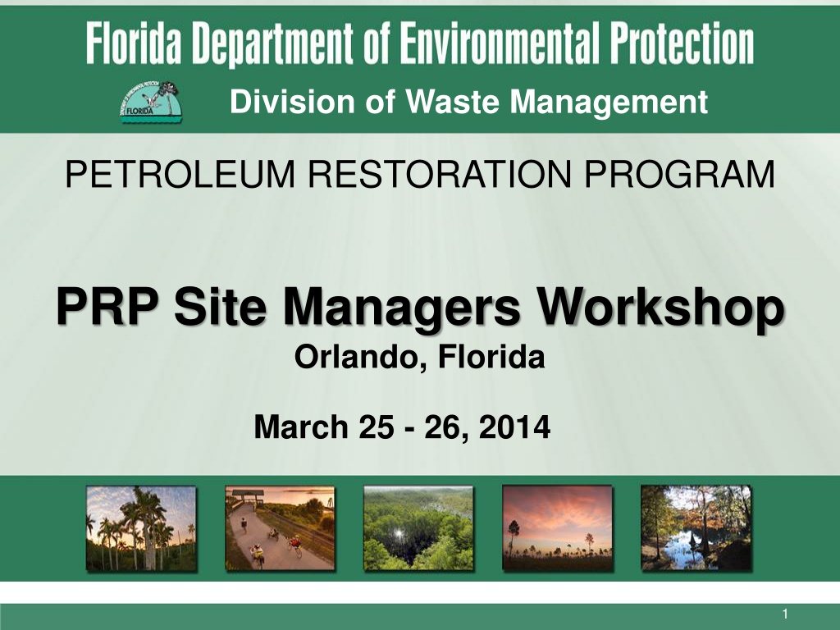The height and width of the screenshot is (630, 840).
Task: Click the Orlando, Florida location text
Action: point(419,358)
